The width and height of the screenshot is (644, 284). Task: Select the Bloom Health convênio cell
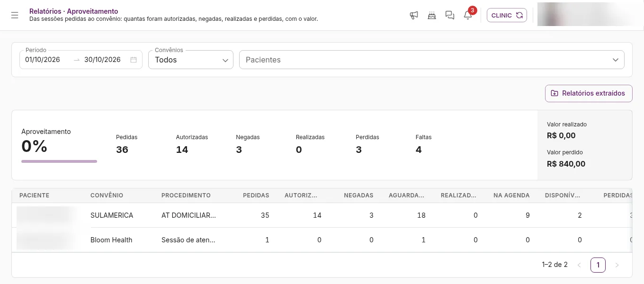click(x=111, y=240)
